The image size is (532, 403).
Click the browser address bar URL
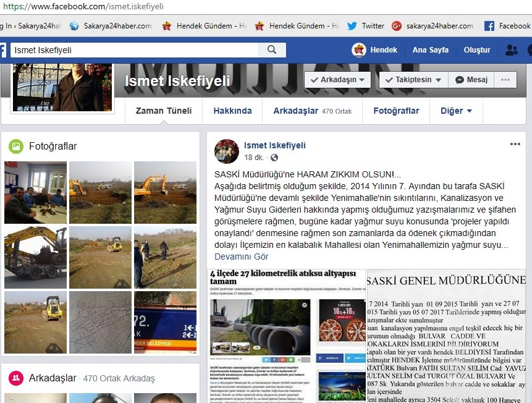[83, 6]
